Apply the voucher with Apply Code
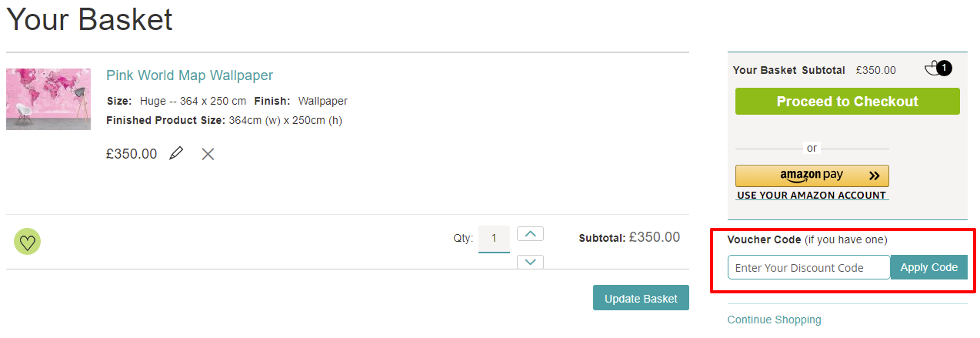This screenshot has height=338, width=980. tap(928, 268)
